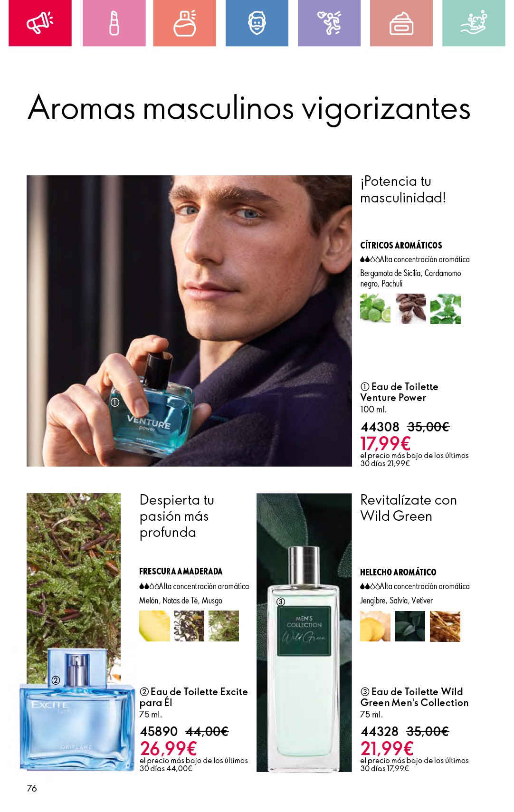
Task: Click the bergamot ingredient thumbnail
Action: coord(375,309)
